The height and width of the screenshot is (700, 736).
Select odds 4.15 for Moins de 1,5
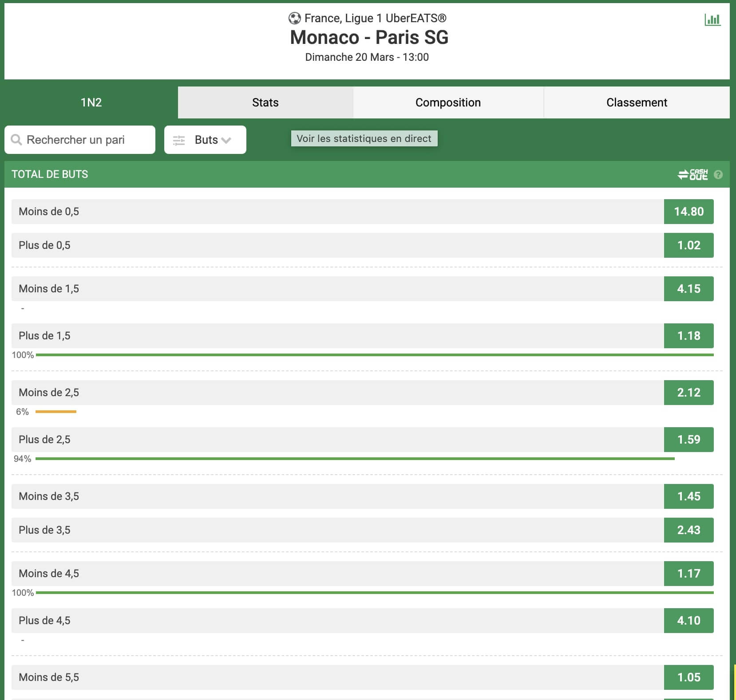pos(689,289)
